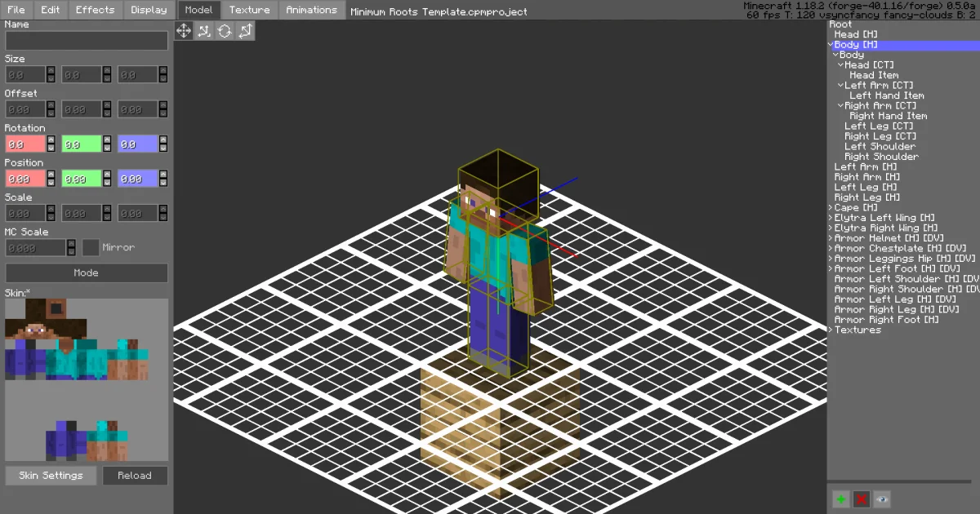This screenshot has height=514, width=980.
Task: Toggle the Mirror checkbox
Action: (x=91, y=247)
